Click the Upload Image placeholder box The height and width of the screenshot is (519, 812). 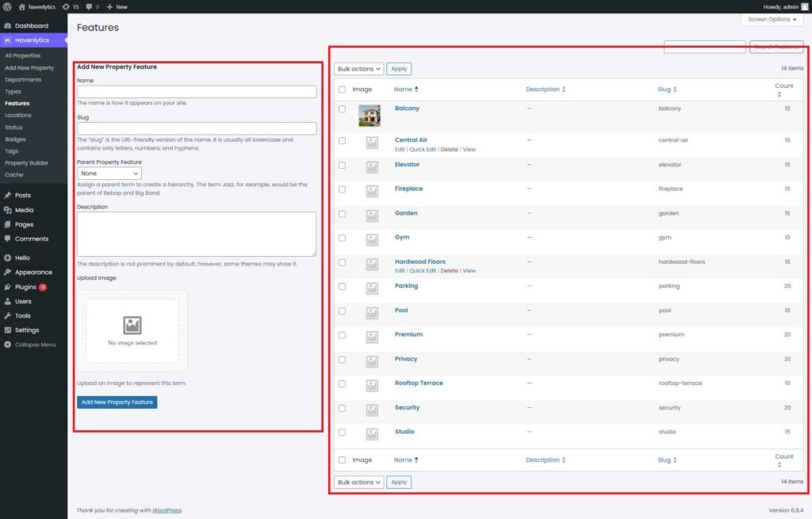pos(132,330)
